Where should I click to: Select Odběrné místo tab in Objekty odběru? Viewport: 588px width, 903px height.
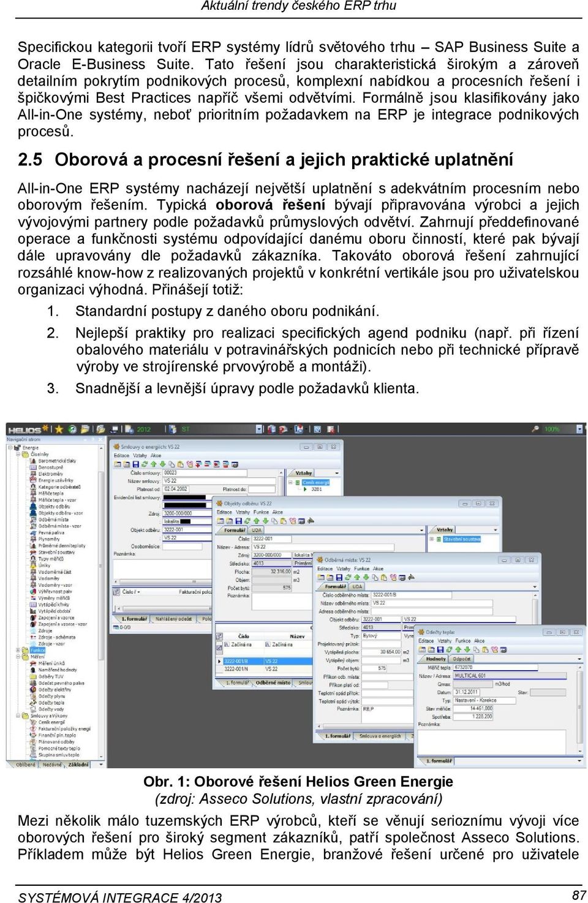[273, 682]
